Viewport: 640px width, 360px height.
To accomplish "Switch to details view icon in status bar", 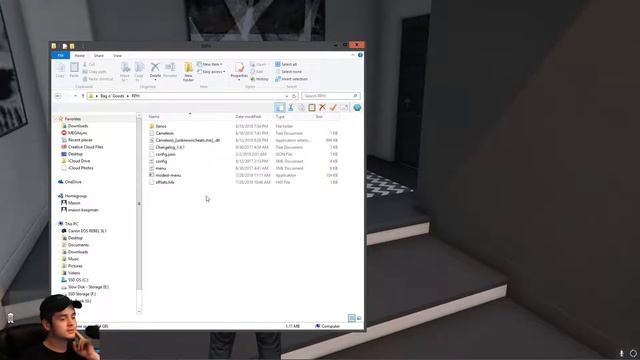I will click(351, 318).
